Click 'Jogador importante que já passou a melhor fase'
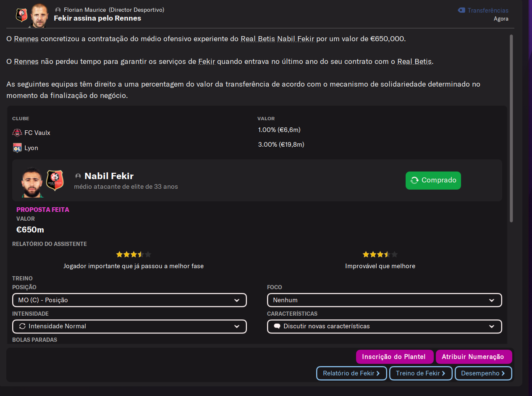 134,266
